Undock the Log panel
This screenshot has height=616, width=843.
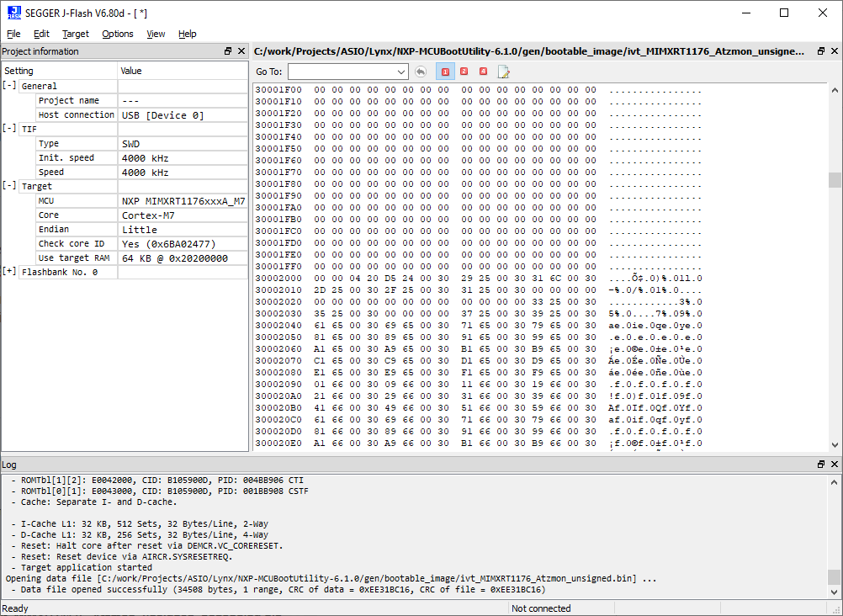[819, 464]
